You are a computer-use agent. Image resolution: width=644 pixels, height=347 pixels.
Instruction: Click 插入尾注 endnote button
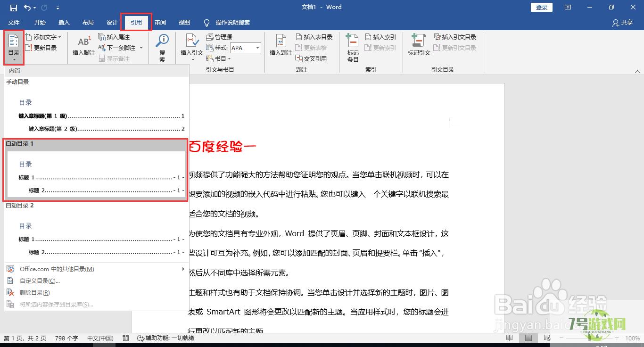click(114, 37)
